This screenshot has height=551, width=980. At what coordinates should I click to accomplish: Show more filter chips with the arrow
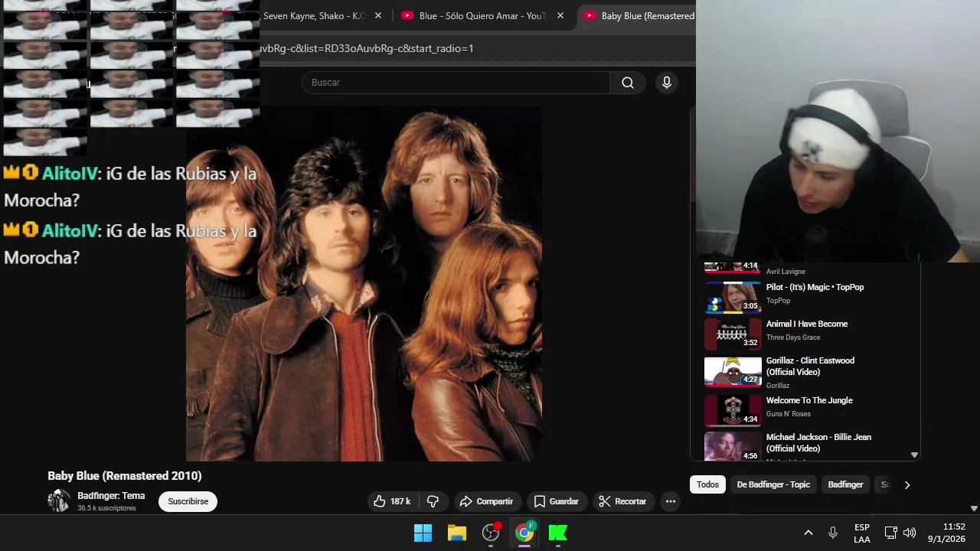click(x=907, y=484)
